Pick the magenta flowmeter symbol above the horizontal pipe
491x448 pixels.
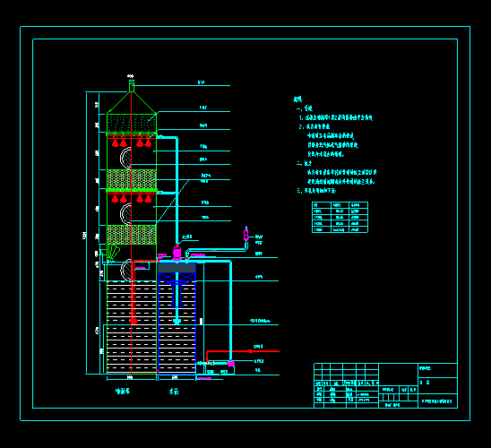246,234
